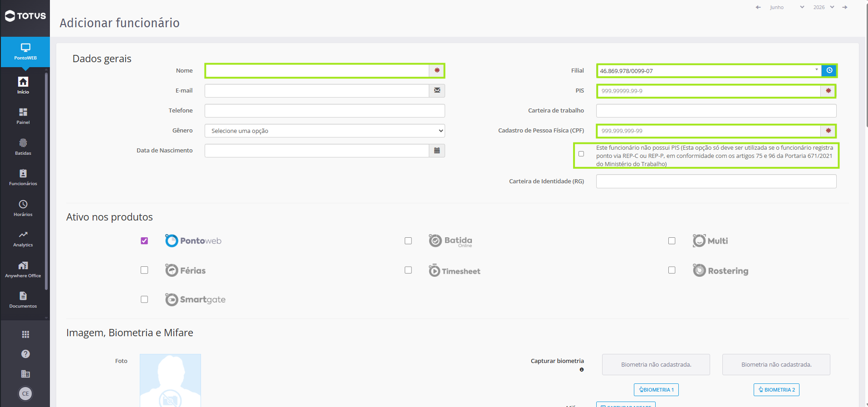
Task: Click the employee Foto placeholder
Action: (170, 380)
